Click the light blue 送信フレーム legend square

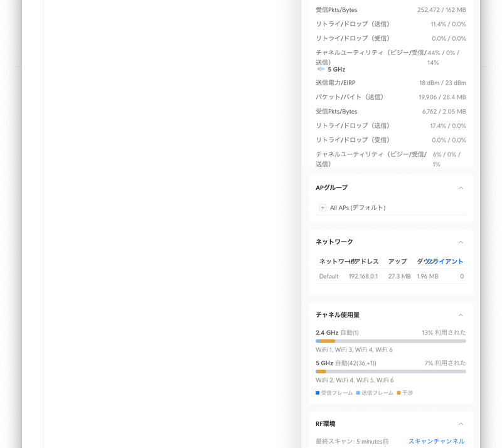click(x=358, y=393)
